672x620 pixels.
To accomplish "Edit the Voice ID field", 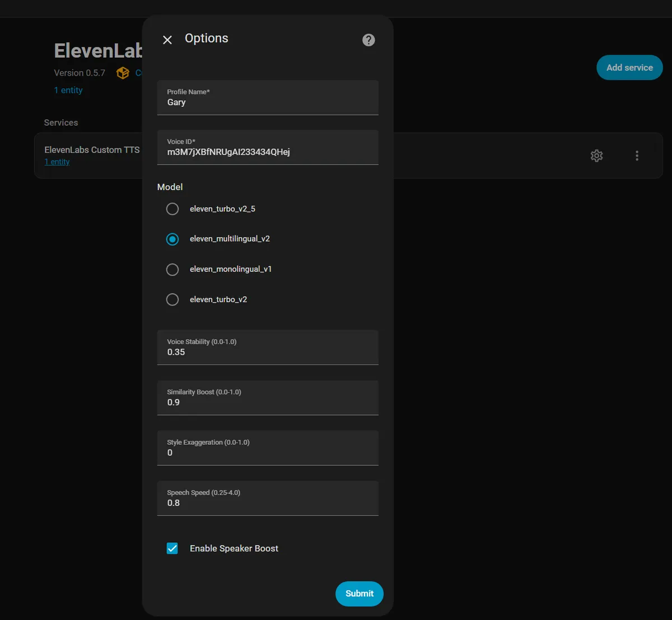I will pos(268,148).
